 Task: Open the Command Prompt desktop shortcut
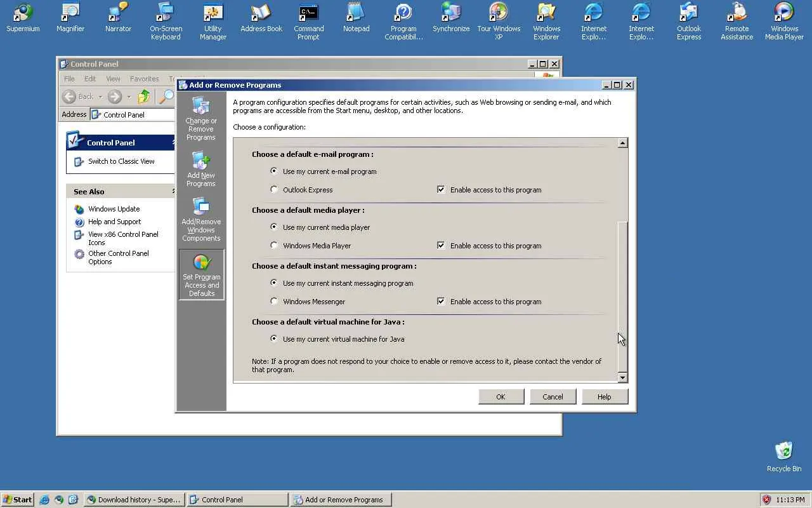308,22
